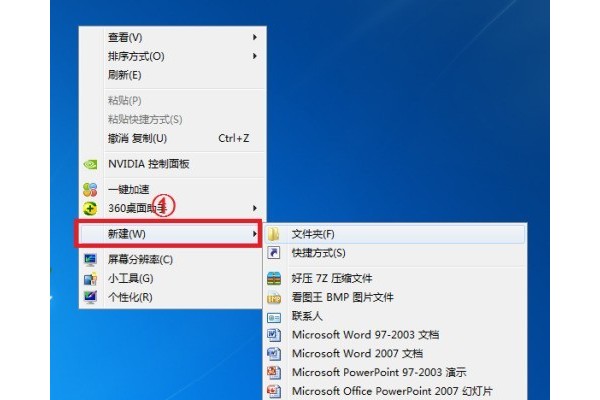Click the 好压 7Z archive icon
The height and width of the screenshot is (400, 600).
pos(274,278)
